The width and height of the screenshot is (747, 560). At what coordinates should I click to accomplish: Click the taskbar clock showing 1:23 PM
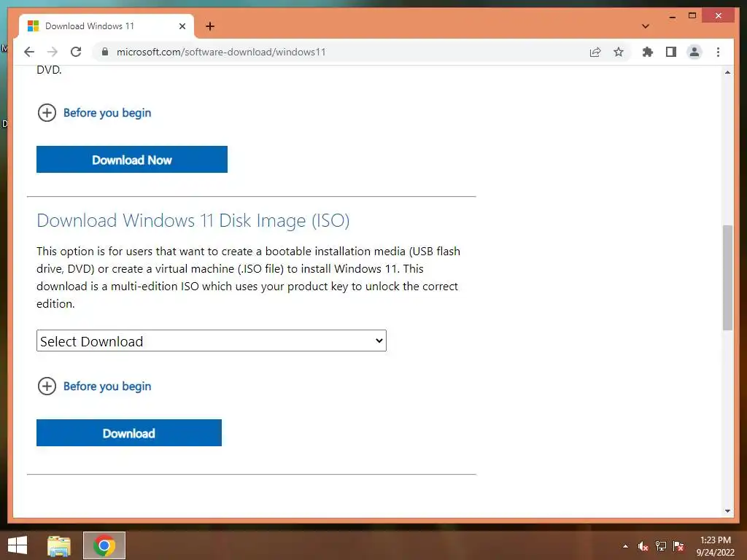click(715, 546)
